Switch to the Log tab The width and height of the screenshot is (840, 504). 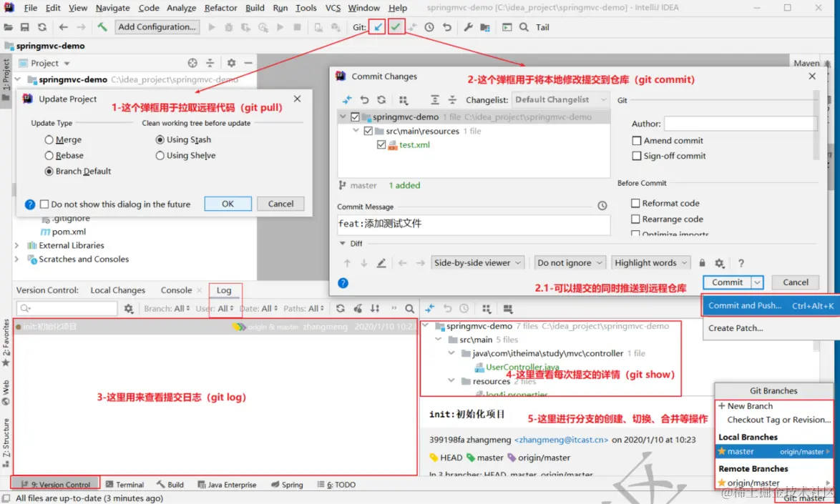click(x=224, y=290)
